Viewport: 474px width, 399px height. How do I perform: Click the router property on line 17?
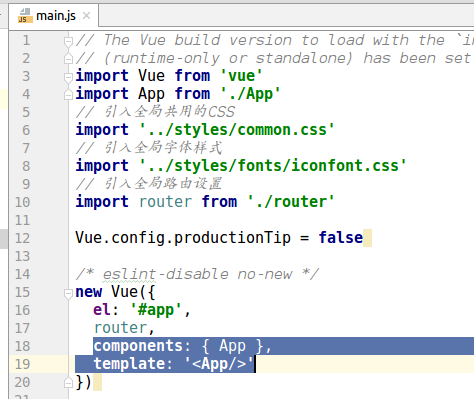pos(120,328)
